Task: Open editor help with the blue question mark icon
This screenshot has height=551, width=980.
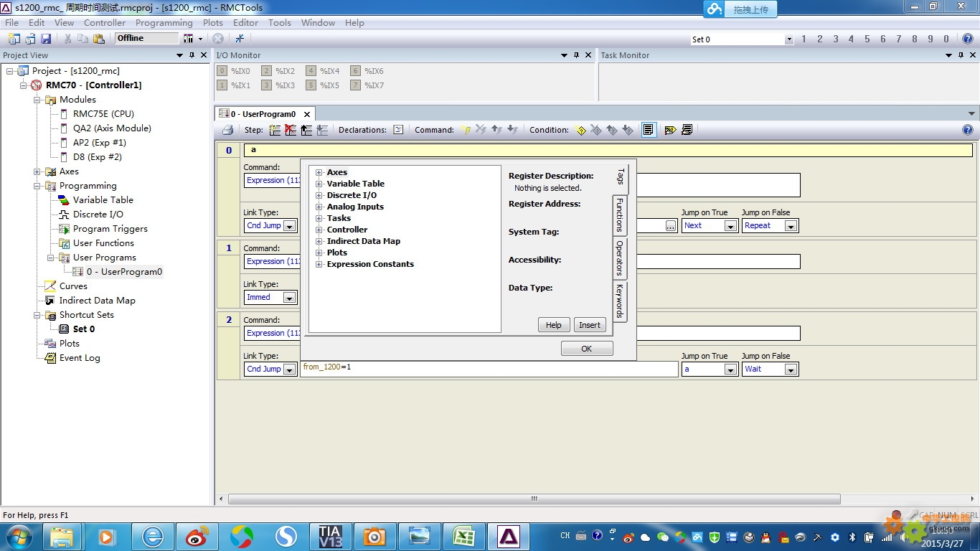Action: [967, 130]
